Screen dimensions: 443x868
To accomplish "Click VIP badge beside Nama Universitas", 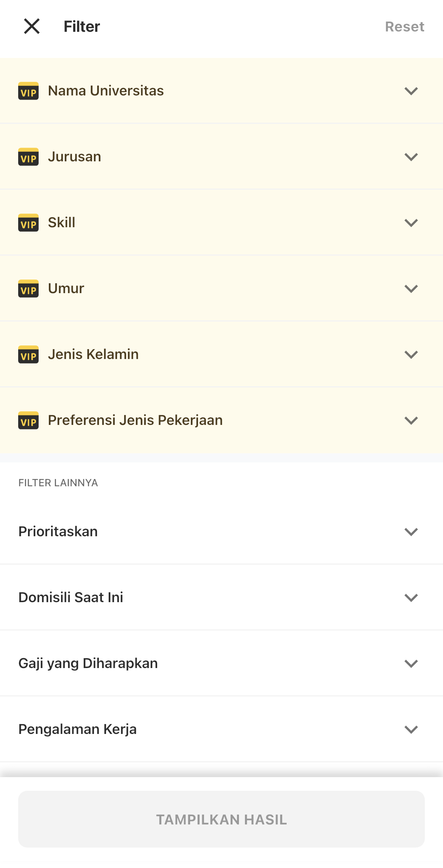I will click(x=28, y=91).
